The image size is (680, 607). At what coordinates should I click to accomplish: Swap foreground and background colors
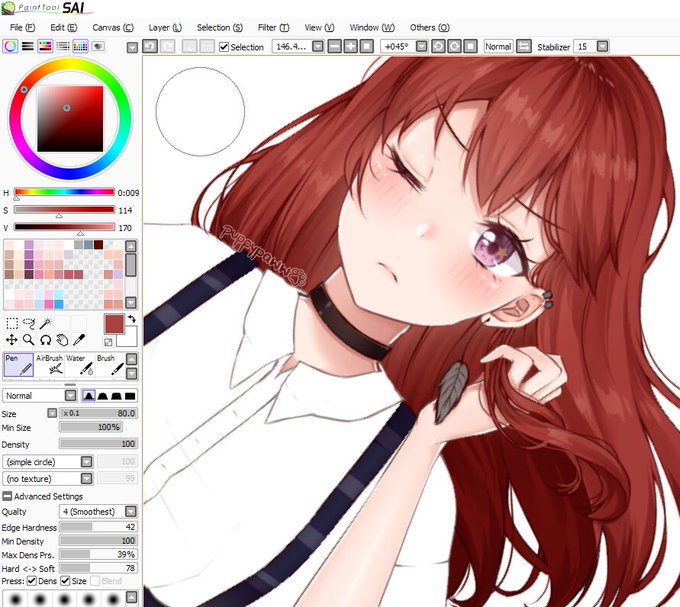click(x=131, y=319)
